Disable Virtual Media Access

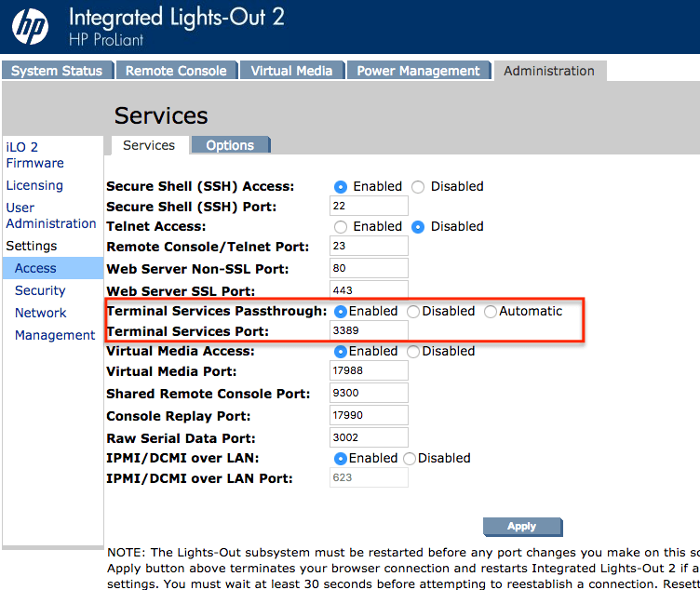coord(413,352)
